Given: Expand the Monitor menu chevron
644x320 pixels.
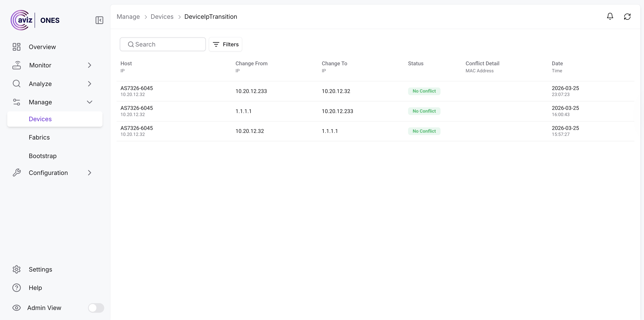Looking at the screenshot, I should (89, 65).
